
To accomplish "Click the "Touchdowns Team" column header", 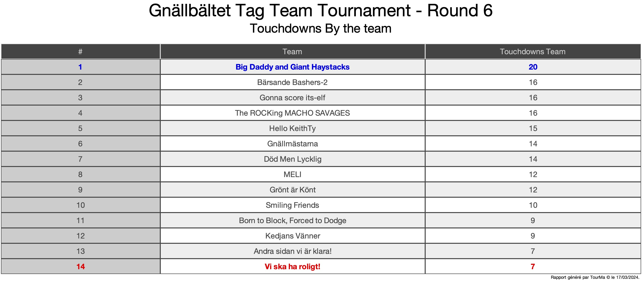I will [x=532, y=52].
